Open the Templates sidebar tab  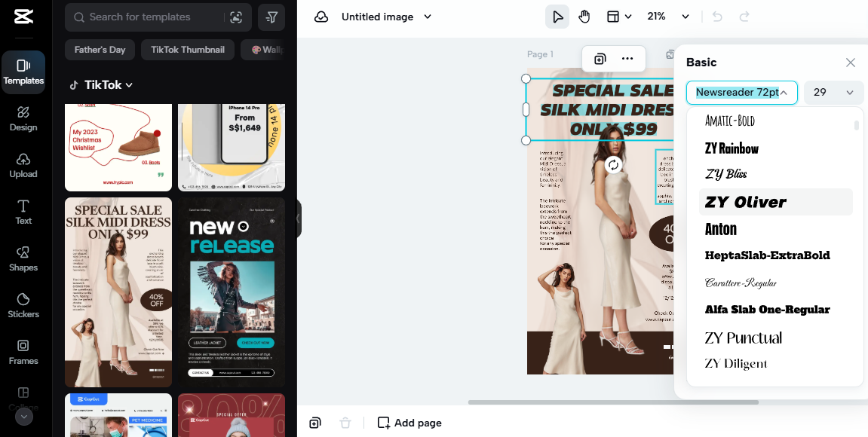(x=23, y=72)
